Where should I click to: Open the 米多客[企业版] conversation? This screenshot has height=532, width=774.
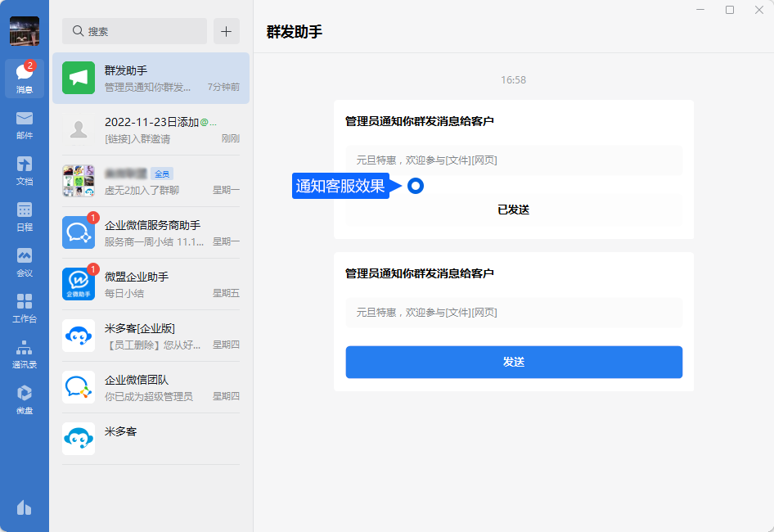click(151, 336)
